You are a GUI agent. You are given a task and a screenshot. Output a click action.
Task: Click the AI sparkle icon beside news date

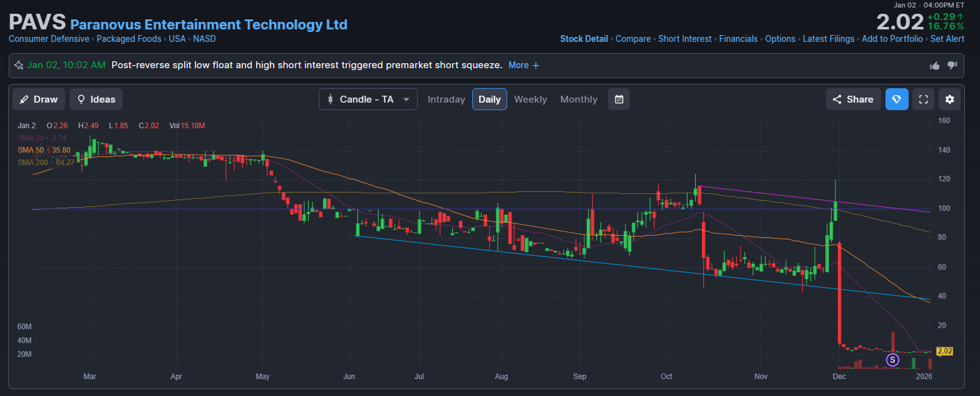pos(18,66)
